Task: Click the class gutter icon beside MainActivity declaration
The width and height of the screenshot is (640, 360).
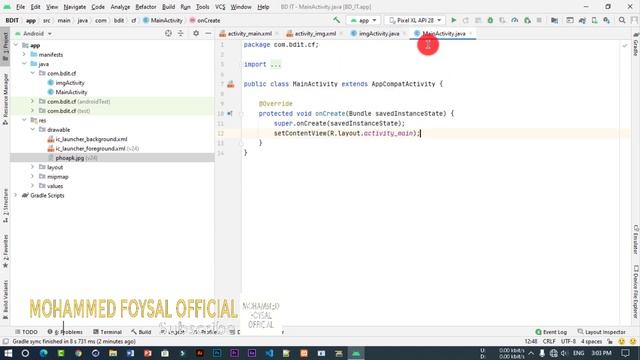Action: tap(231, 84)
